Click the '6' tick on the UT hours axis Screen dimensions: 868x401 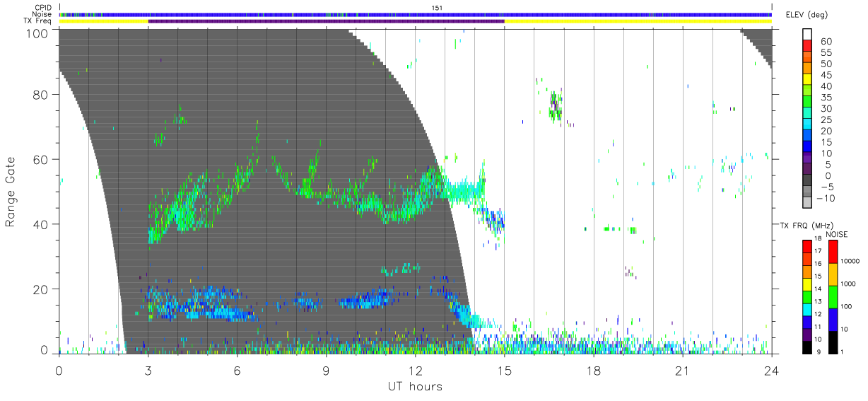click(237, 370)
